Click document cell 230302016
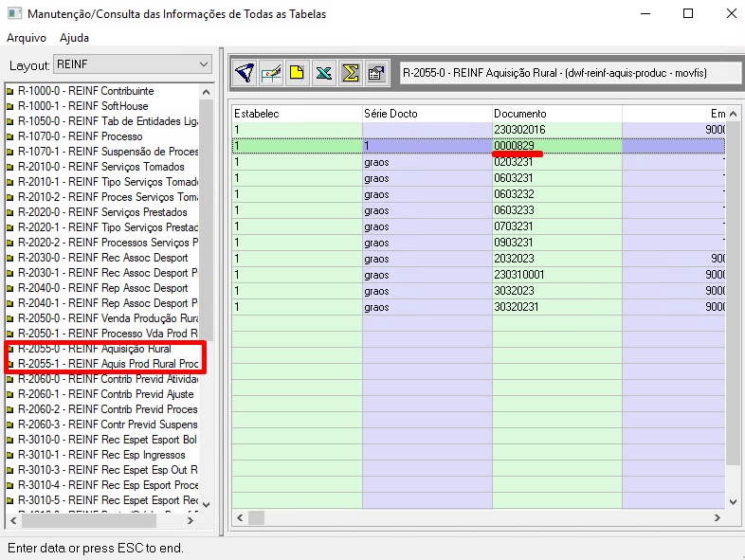This screenshot has width=745, height=560. pos(557,130)
